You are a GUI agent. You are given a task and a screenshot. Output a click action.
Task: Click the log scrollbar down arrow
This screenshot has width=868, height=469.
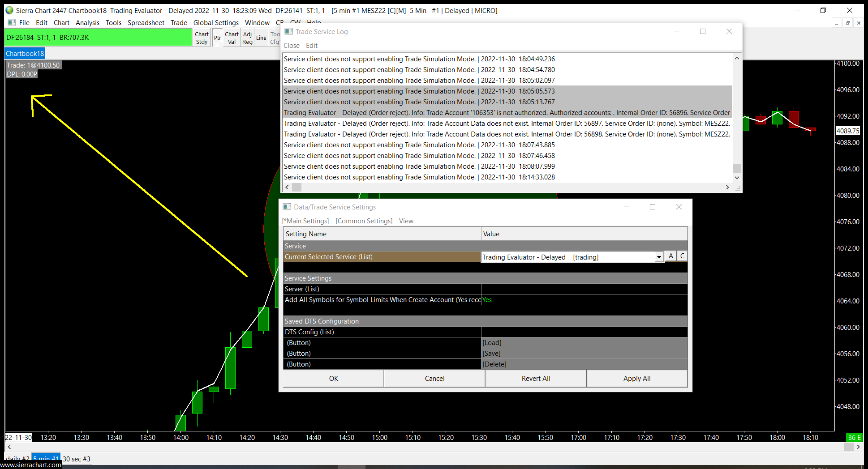[x=737, y=178]
